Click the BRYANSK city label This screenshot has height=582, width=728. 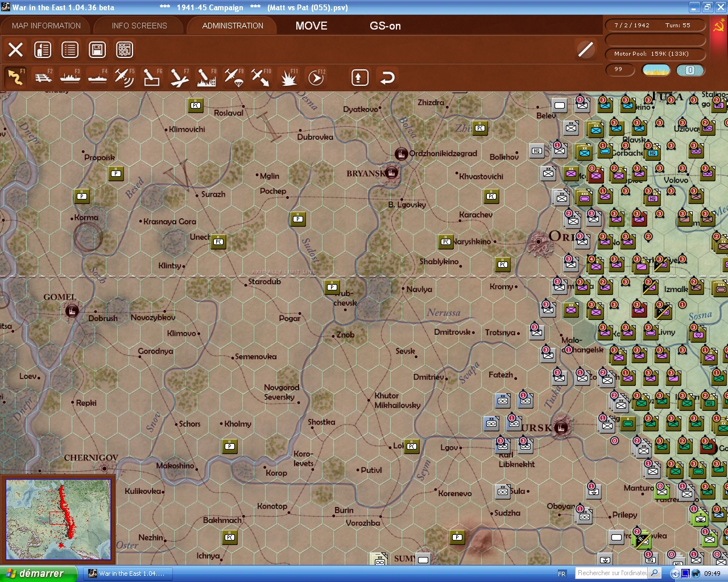pos(366,173)
